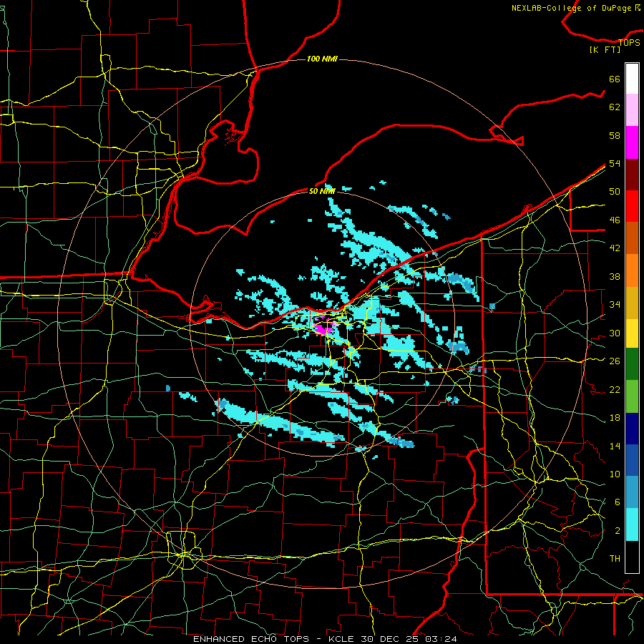Click the legend value '26'
This screenshot has width=644, height=644.
[x=615, y=361]
